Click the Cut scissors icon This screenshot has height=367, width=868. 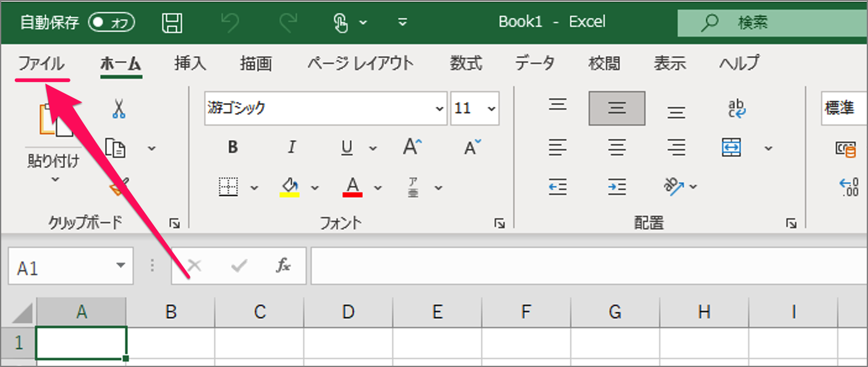119,109
